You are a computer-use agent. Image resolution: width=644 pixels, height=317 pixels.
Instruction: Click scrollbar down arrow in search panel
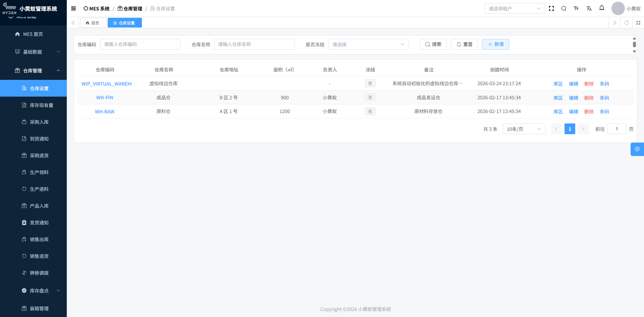click(634, 52)
